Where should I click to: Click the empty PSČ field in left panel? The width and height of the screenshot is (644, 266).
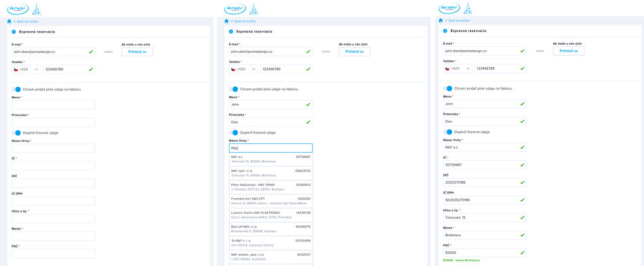tap(54, 253)
